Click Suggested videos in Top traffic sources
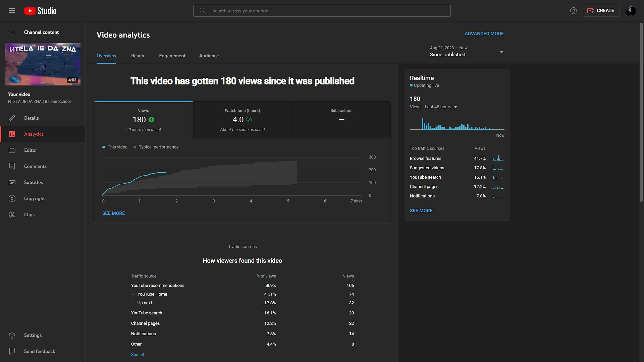Image resolution: width=644 pixels, height=362 pixels. (427, 168)
